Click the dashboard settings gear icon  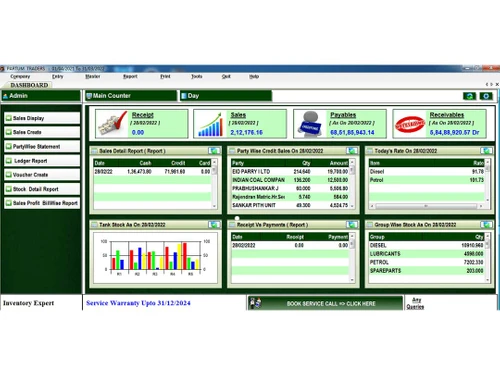pyautogui.click(x=486, y=96)
